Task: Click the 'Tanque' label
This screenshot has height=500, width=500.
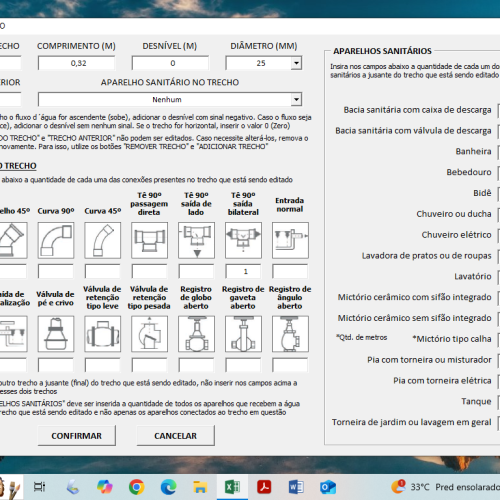Action: pyautogui.click(x=476, y=401)
